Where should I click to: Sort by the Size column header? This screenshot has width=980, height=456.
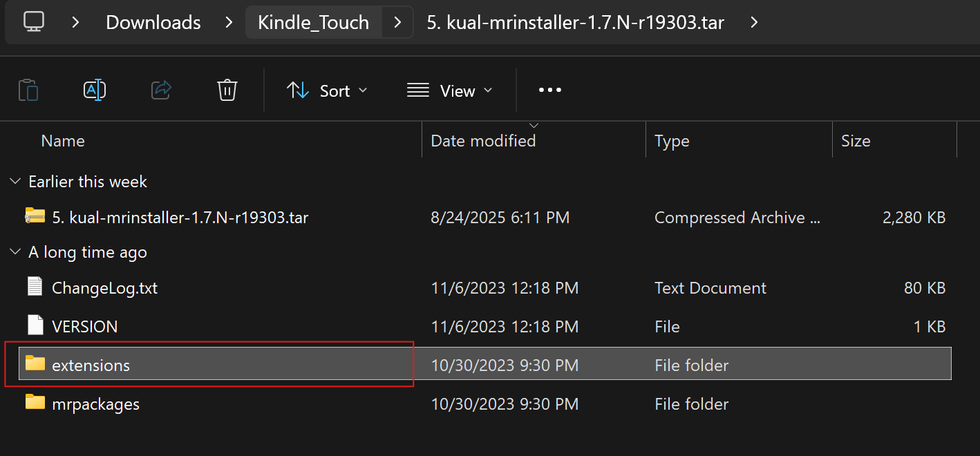tap(856, 141)
